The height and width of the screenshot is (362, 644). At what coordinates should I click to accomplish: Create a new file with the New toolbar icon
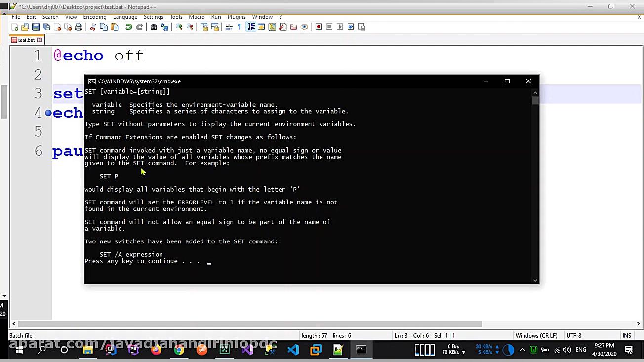pos(15,27)
